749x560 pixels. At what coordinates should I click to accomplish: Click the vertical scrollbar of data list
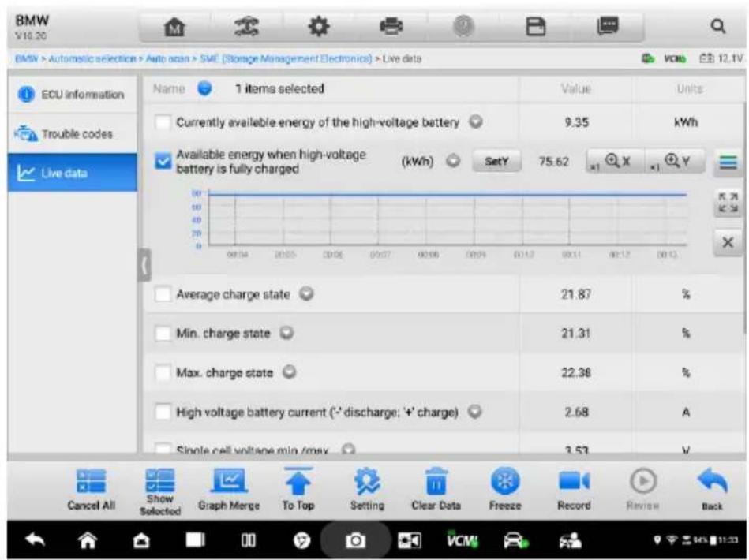(744, 217)
